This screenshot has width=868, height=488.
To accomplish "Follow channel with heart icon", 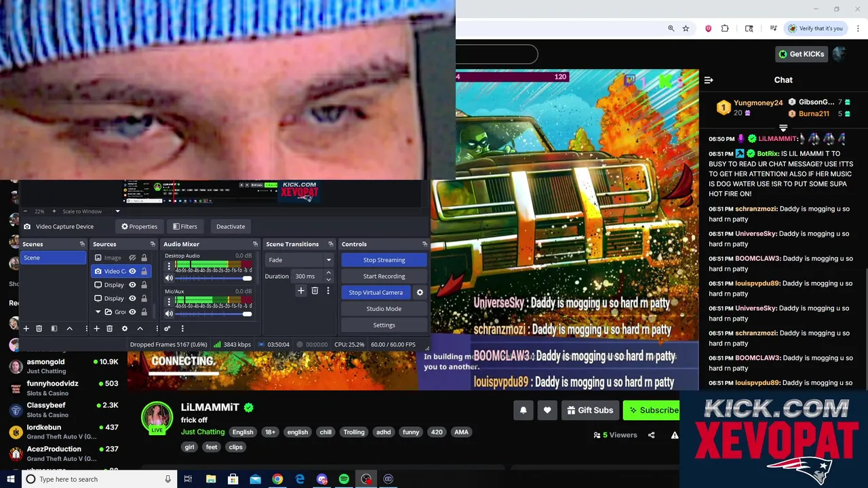I will [x=547, y=410].
